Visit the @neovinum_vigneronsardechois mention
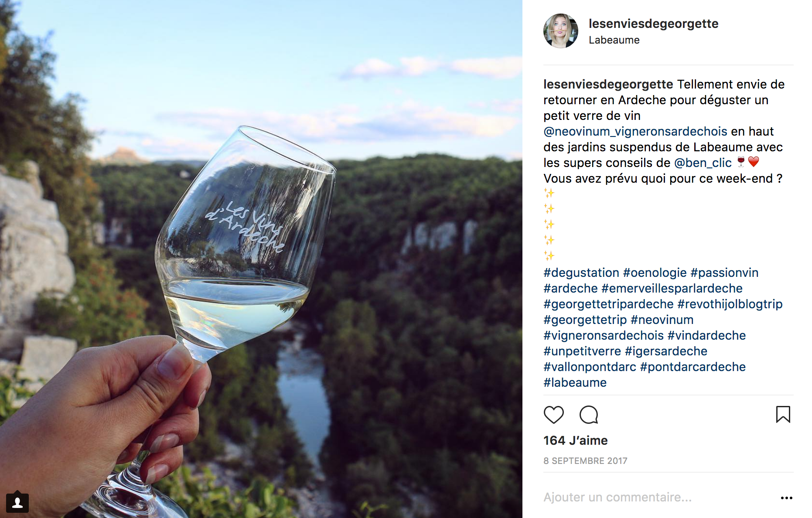The height and width of the screenshot is (518, 812). pos(635,131)
